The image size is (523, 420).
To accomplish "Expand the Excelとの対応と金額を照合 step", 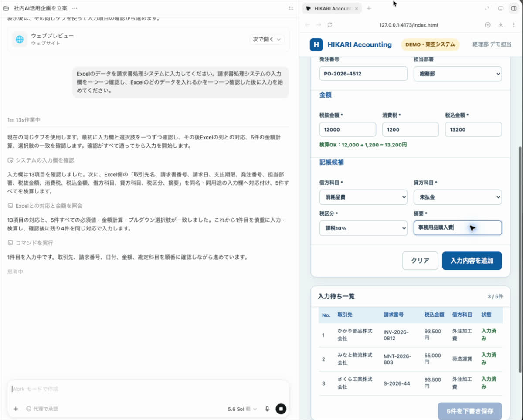I will pos(45,206).
